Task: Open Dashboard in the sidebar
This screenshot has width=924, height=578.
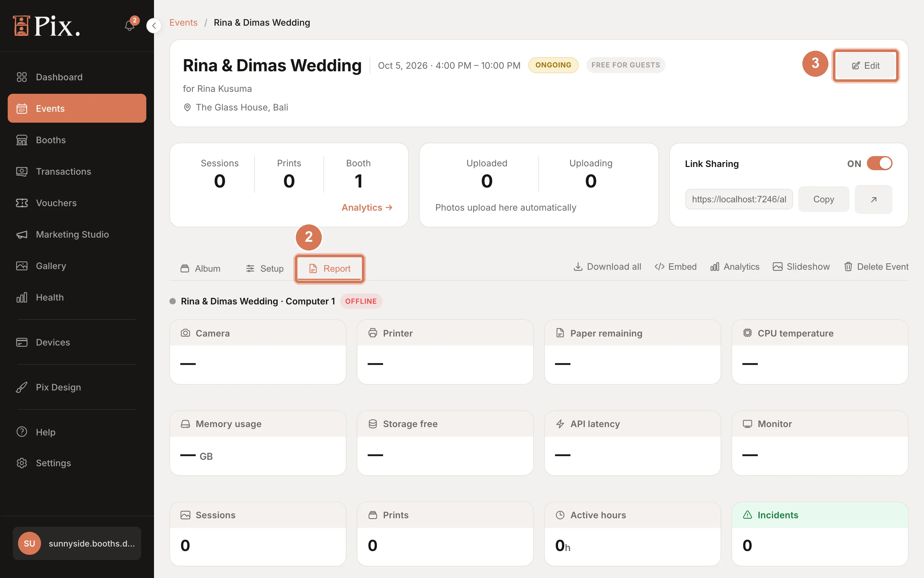Action: (x=77, y=77)
